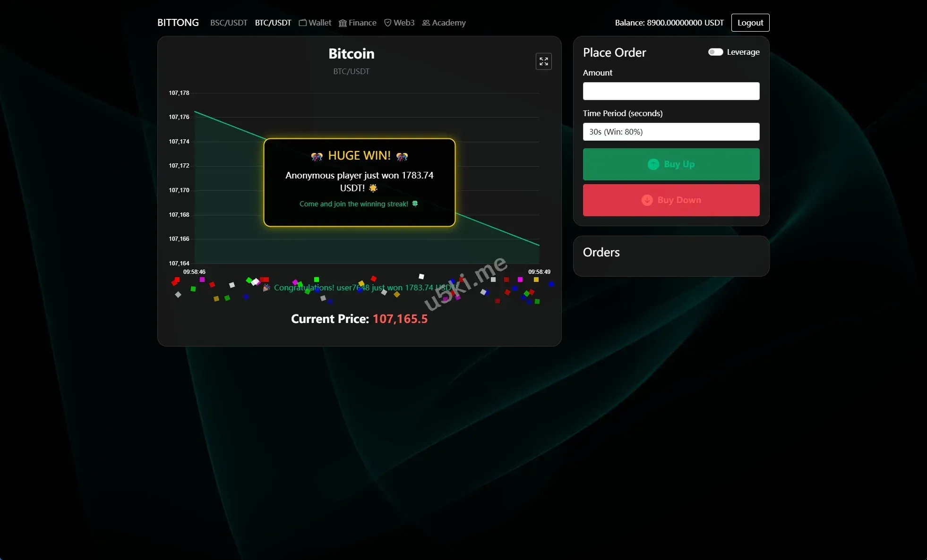
Task: Click the Wallet icon in navigation
Action: tap(303, 23)
